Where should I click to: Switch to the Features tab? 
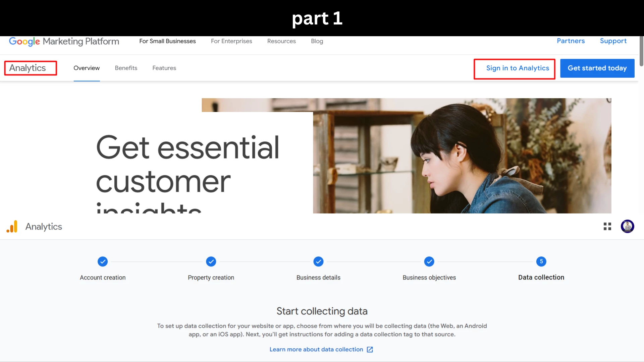164,68
